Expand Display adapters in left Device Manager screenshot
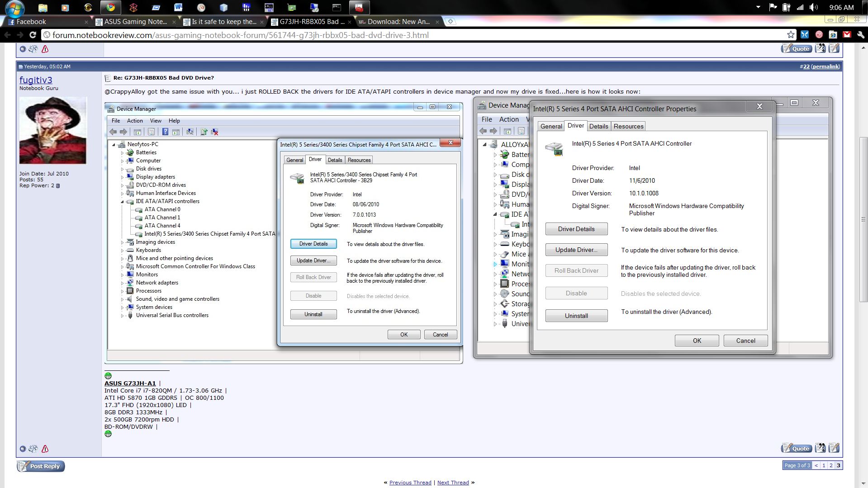This screenshot has width=868, height=488. pos(122,177)
